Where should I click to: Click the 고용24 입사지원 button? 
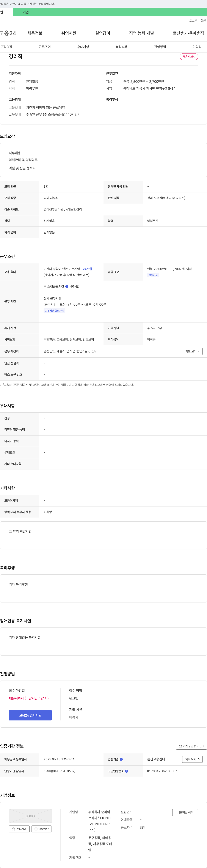click(x=30, y=715)
